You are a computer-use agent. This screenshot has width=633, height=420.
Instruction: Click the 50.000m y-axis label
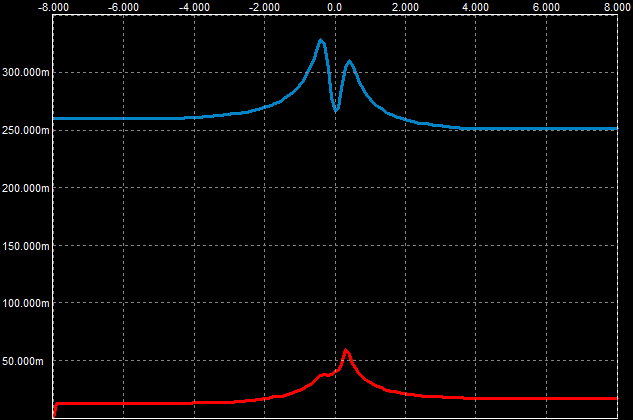pos(23,361)
